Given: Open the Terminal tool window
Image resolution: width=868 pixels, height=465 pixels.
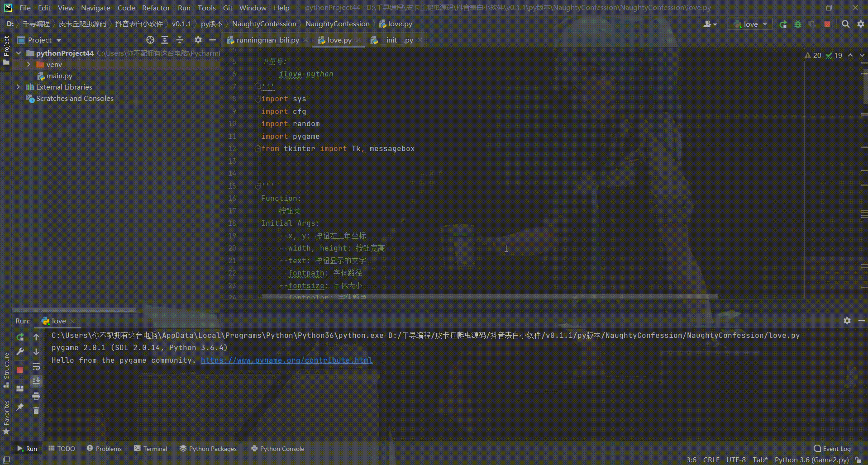Looking at the screenshot, I should tap(151, 449).
